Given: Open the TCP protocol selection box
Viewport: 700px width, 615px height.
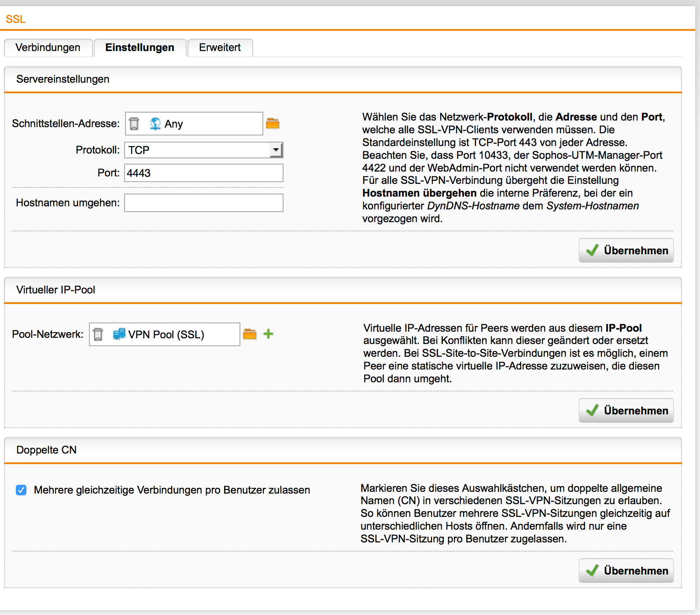Looking at the screenshot, I should tap(198, 150).
